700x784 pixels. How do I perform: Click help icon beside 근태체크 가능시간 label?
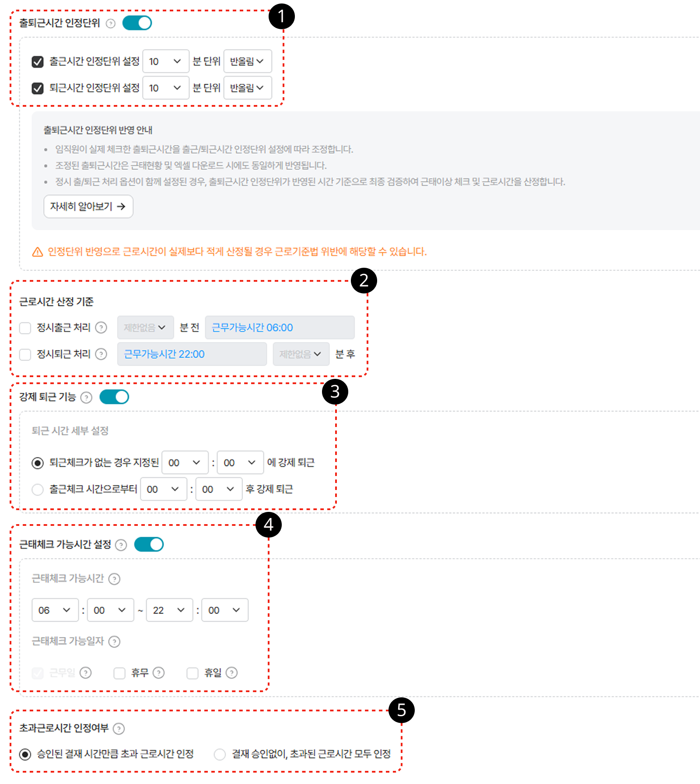point(114,579)
